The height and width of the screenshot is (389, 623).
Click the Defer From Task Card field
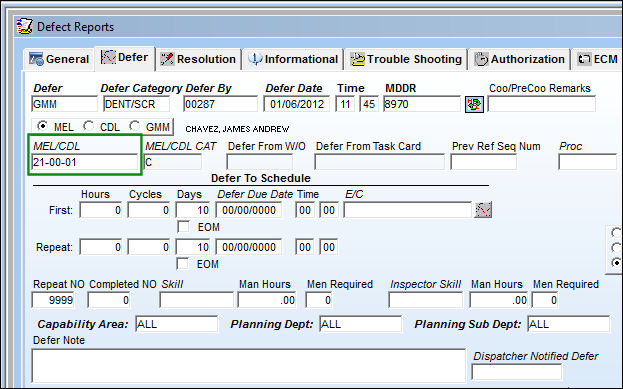click(x=379, y=162)
